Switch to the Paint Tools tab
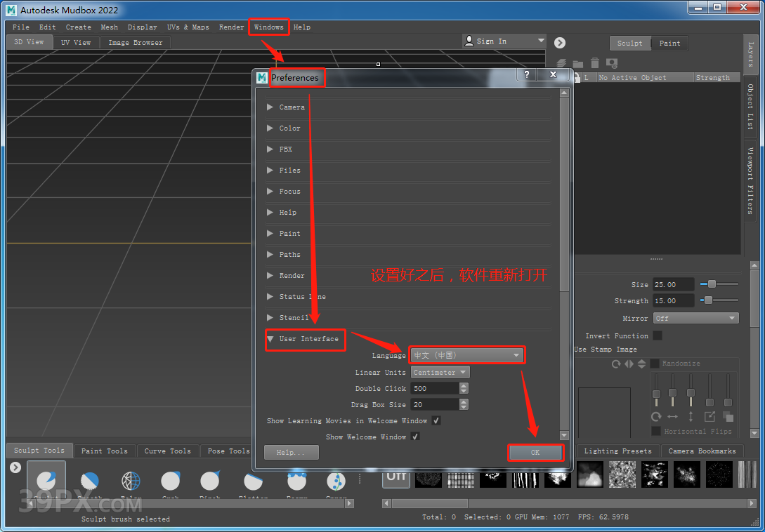This screenshot has width=765, height=532. point(105,451)
